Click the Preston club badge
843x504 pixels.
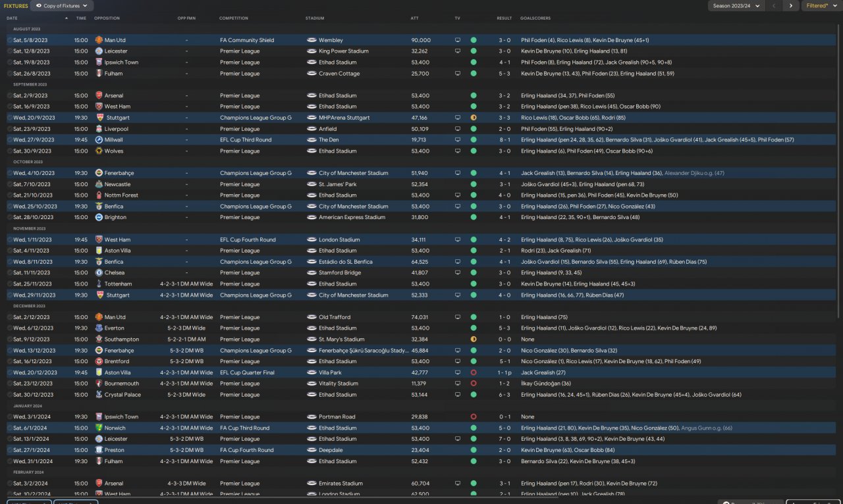point(99,450)
